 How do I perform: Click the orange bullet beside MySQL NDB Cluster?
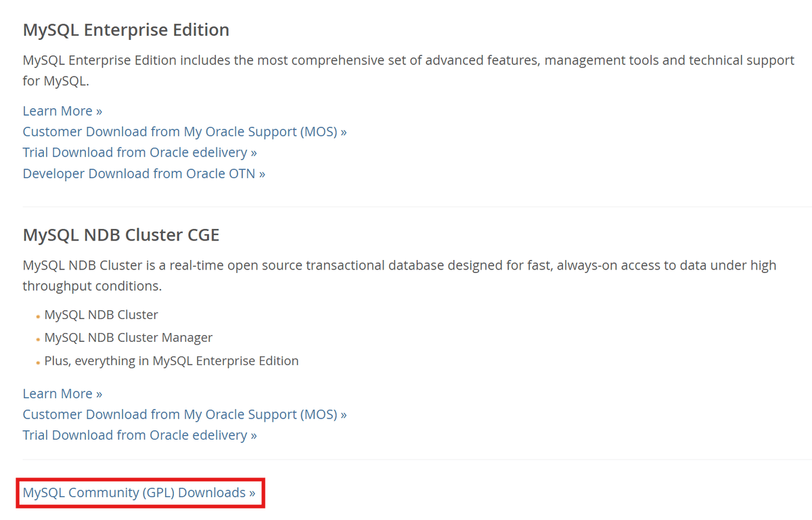(x=37, y=317)
